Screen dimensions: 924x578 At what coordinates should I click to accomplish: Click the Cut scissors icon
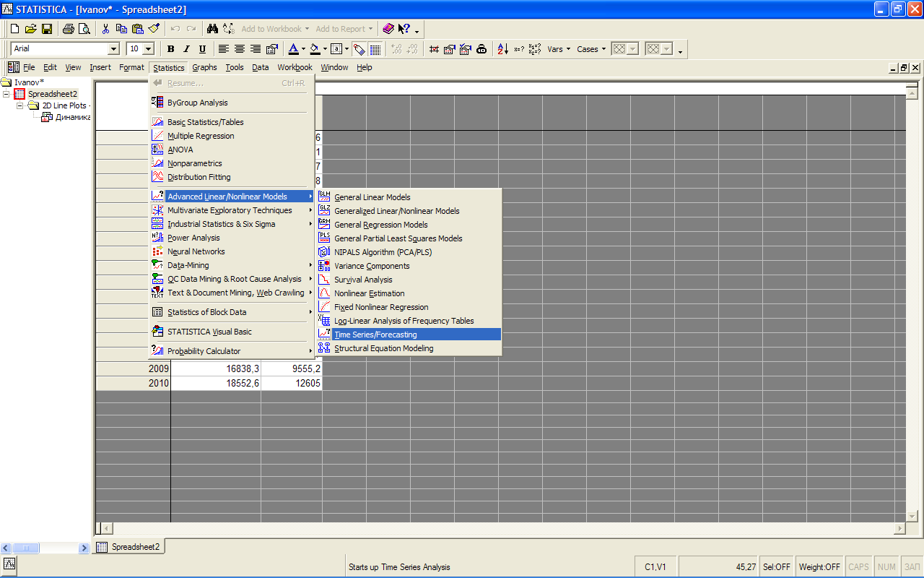105,29
